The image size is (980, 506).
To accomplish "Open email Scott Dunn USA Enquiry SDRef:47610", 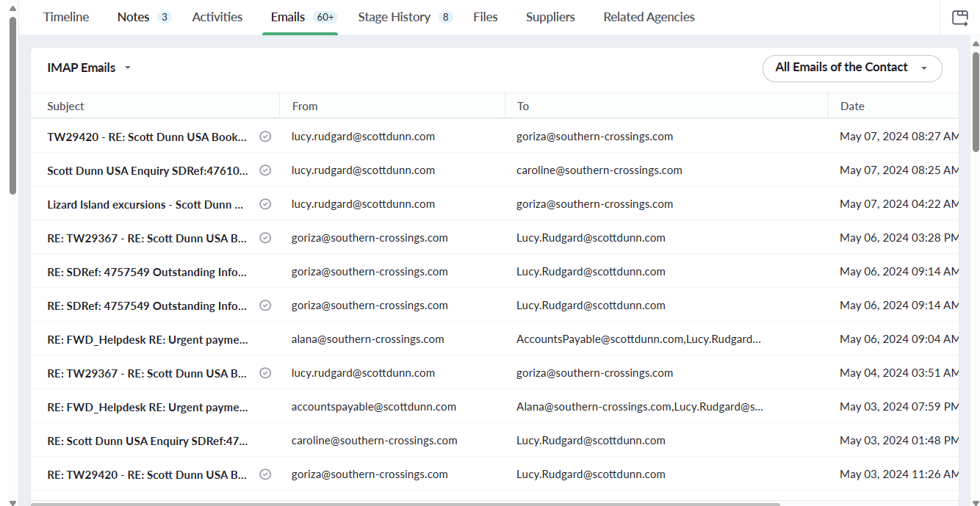I will tap(148, 170).
